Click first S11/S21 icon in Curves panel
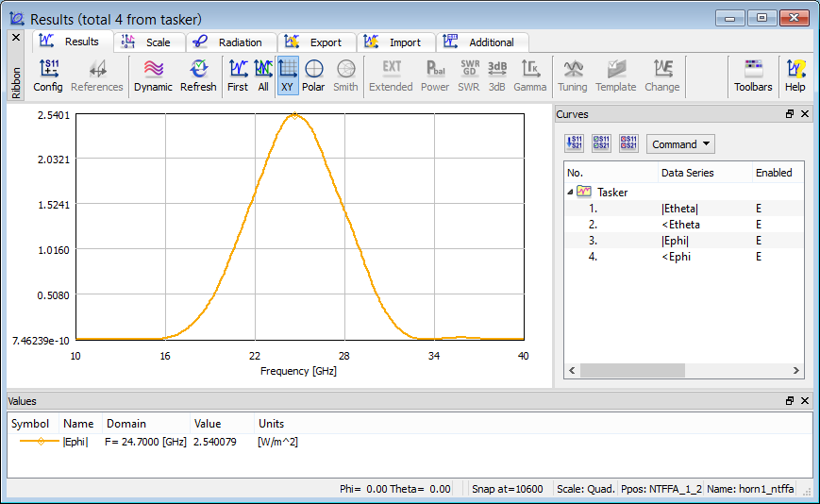The image size is (820, 504). [x=574, y=143]
